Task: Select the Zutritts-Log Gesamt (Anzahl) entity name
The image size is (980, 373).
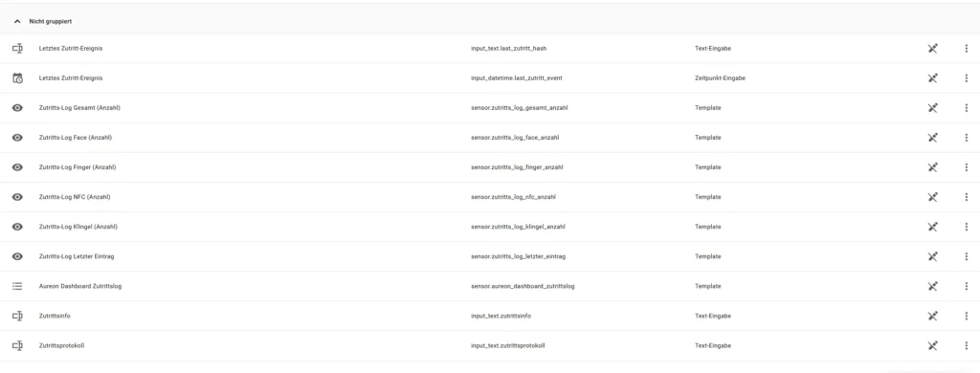Action: point(79,107)
